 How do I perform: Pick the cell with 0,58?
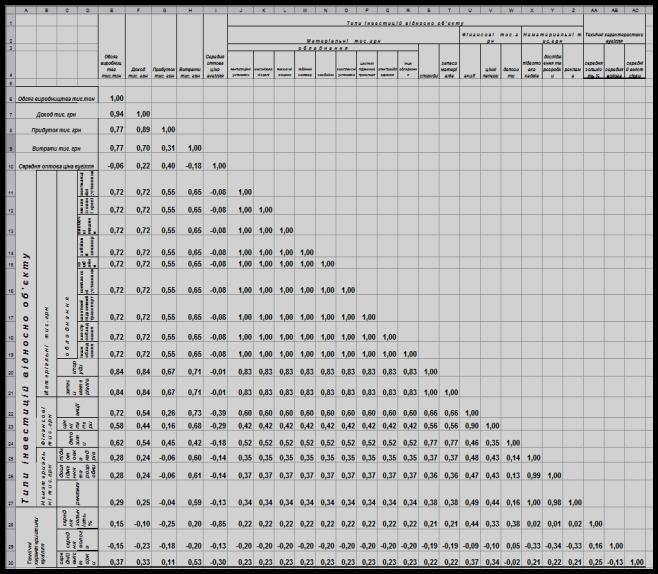click(x=112, y=424)
